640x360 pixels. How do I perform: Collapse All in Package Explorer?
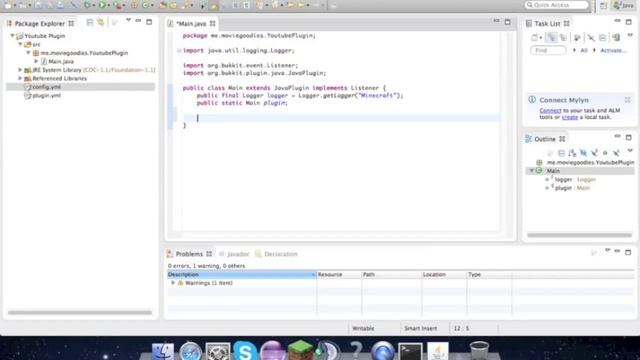pos(90,22)
